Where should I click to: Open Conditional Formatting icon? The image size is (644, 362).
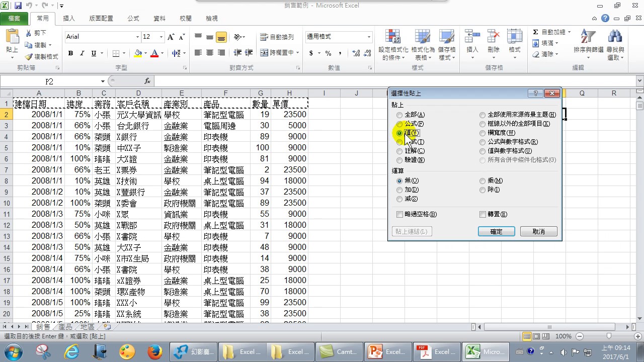point(393,37)
